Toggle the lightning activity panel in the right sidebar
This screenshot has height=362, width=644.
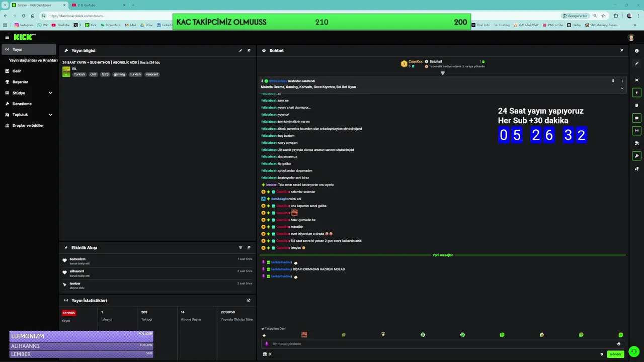(637, 93)
